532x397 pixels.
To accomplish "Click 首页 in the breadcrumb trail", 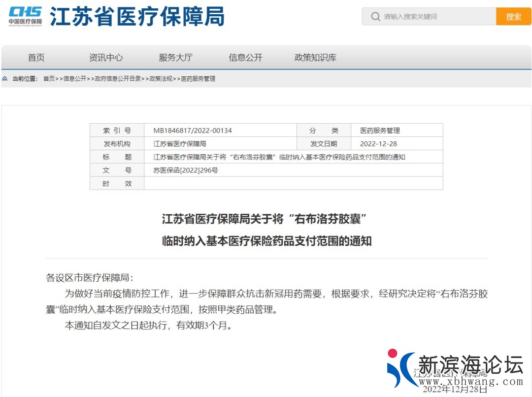I will click(49, 79).
